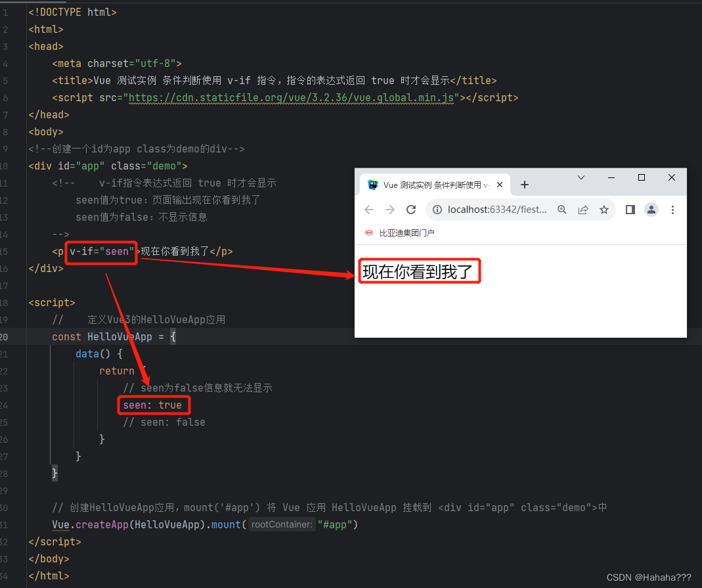Viewport: 702px width, 588px height.
Task: Bookmark this page with the star
Action: 604,210
